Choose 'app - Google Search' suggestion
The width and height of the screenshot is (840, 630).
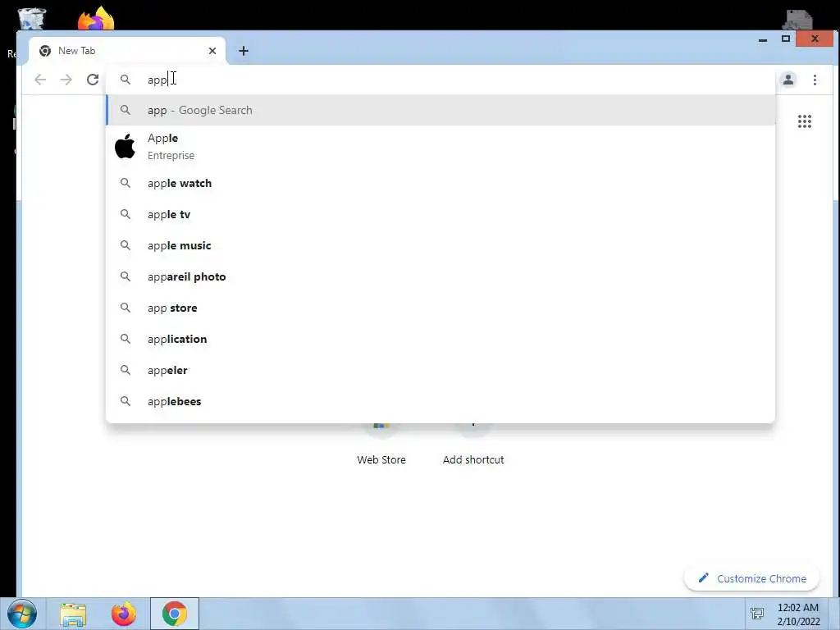441,110
